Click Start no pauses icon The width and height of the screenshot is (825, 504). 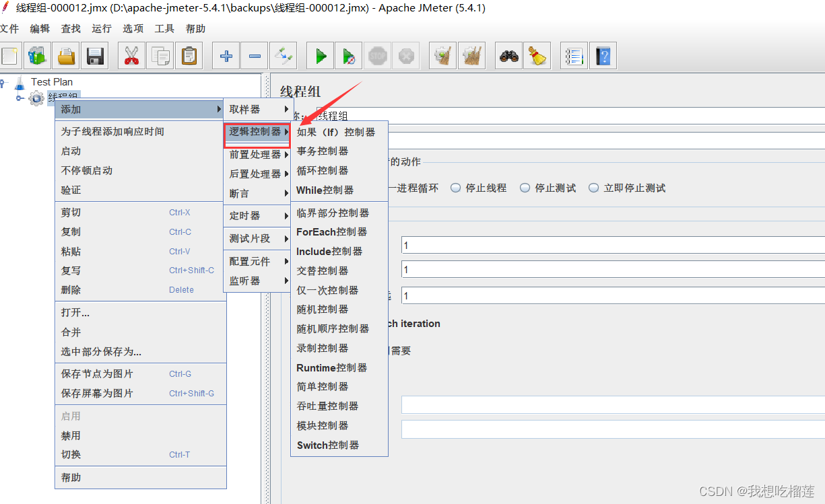349,56
